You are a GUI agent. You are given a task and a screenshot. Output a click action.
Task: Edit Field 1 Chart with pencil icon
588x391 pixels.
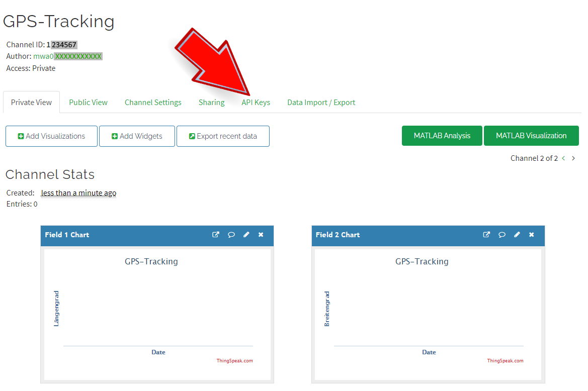(246, 235)
